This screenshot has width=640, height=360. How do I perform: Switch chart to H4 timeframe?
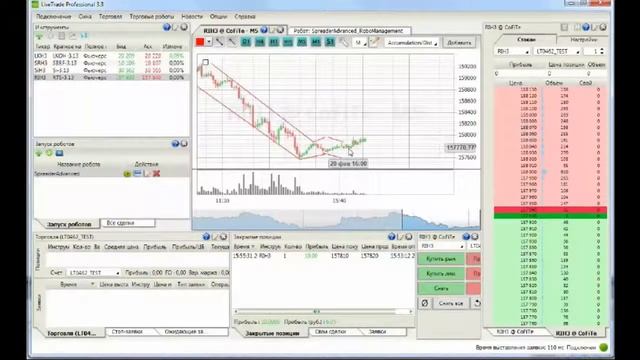260,42
